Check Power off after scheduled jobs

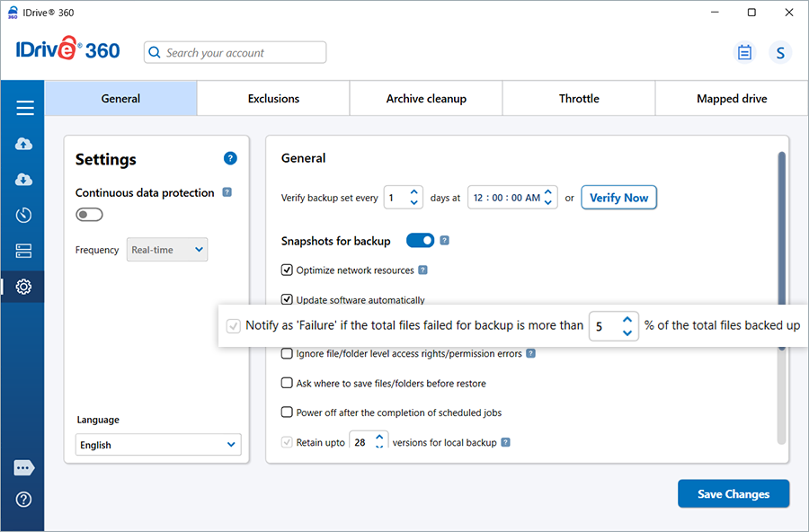(x=288, y=412)
